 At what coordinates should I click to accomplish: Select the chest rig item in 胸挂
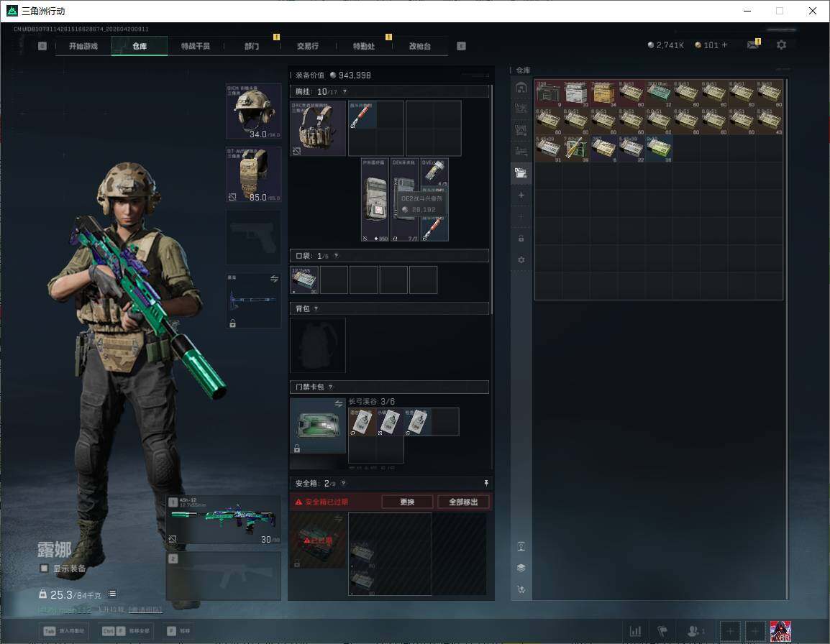(318, 128)
